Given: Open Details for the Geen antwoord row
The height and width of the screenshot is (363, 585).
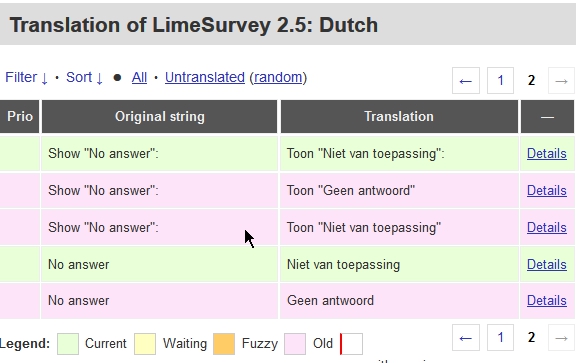Looking at the screenshot, I should [547, 300].
